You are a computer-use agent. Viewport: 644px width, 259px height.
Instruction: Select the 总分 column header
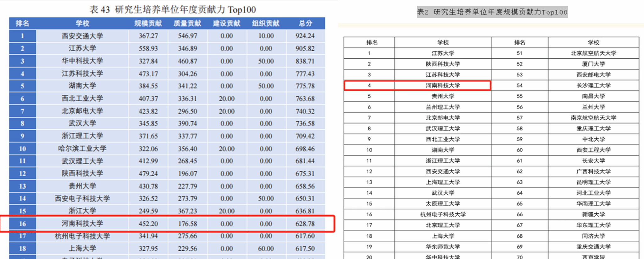pyautogui.click(x=305, y=23)
